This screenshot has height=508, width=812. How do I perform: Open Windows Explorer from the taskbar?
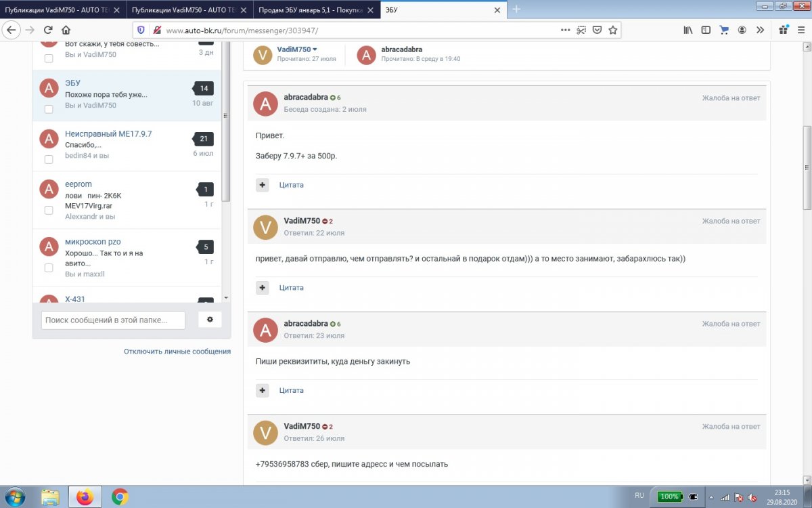tap(51, 497)
